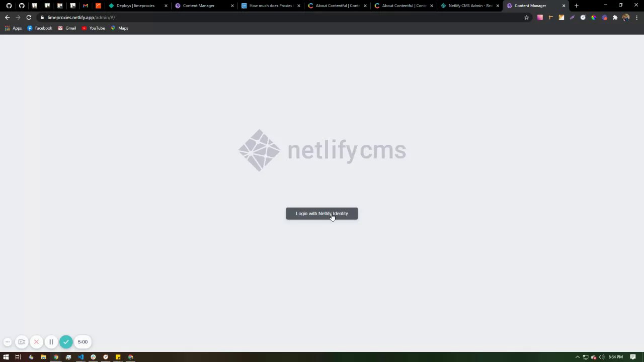Viewport: 644px width, 362px height.
Task: Reload the current page
Action: click(29, 18)
